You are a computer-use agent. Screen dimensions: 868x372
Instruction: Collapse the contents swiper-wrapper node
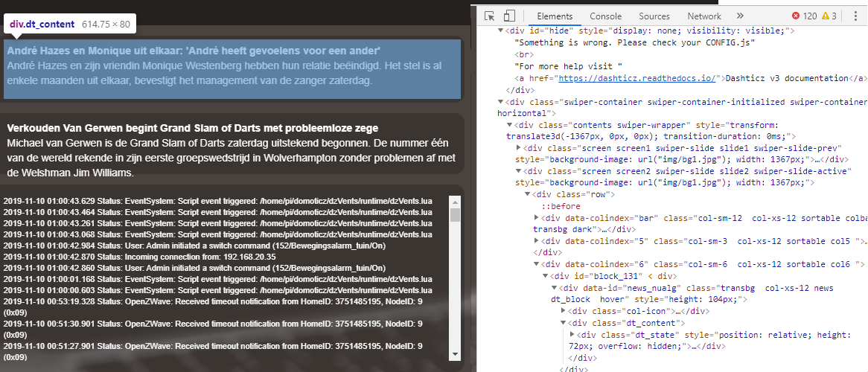(x=510, y=126)
